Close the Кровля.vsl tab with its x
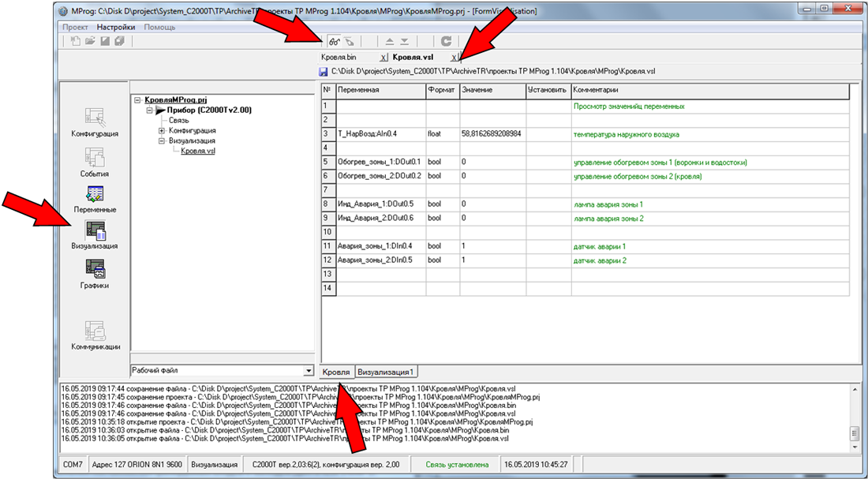The height and width of the screenshot is (479, 868). click(454, 58)
